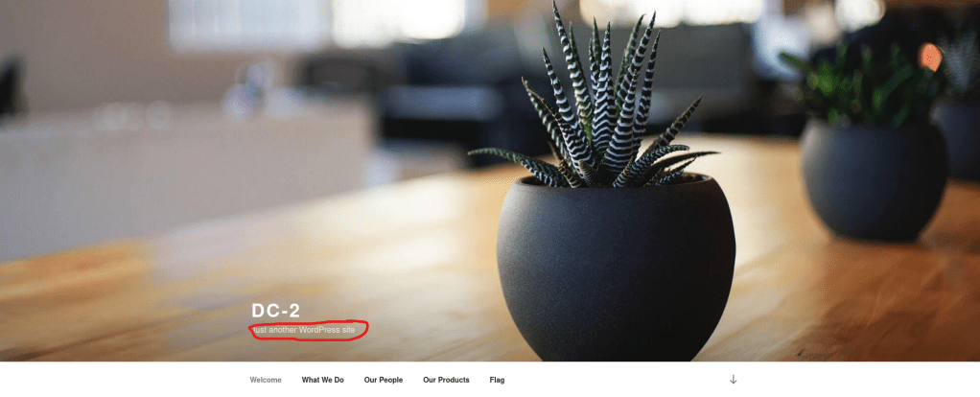The image size is (980, 397).
Task: Click the blurred glassware on the counter
Action: pyautogui.click(x=250, y=91)
